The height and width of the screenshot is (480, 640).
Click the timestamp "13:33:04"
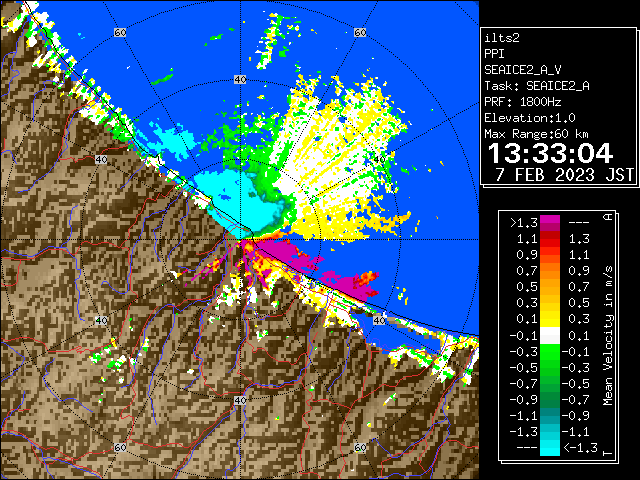click(x=550, y=153)
